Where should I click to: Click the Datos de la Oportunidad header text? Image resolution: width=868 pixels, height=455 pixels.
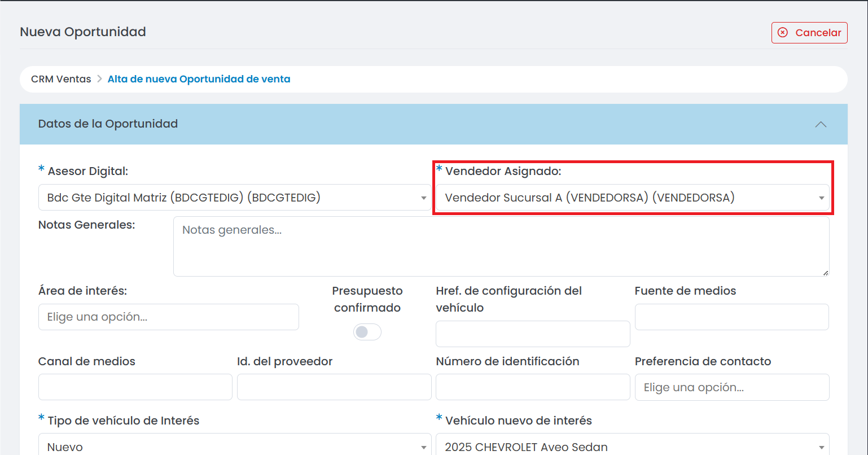(108, 124)
